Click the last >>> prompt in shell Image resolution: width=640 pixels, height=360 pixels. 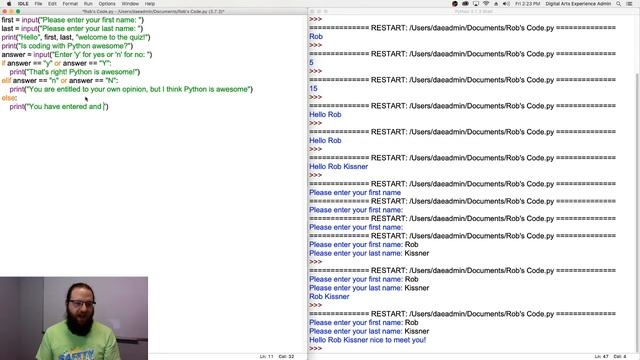[x=316, y=349]
